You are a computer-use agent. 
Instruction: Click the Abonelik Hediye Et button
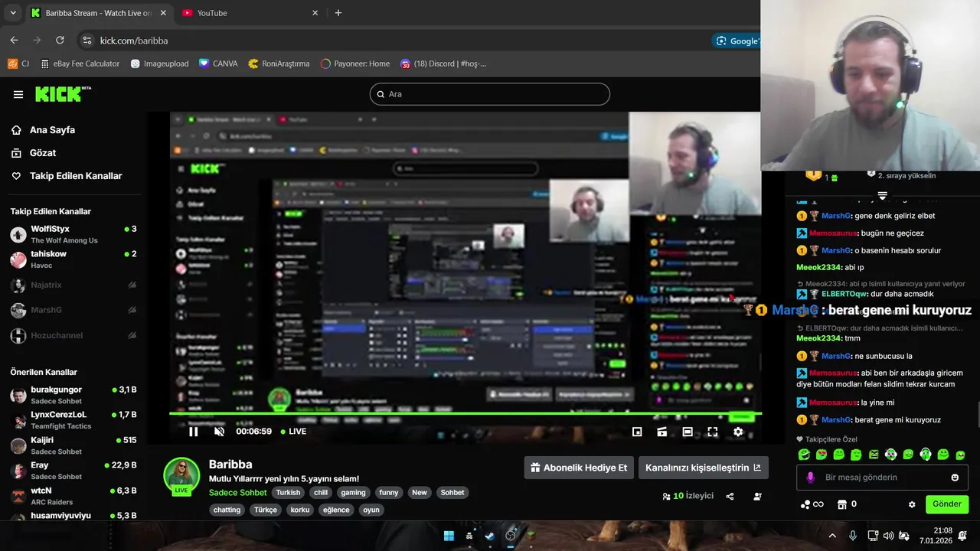[x=579, y=468]
